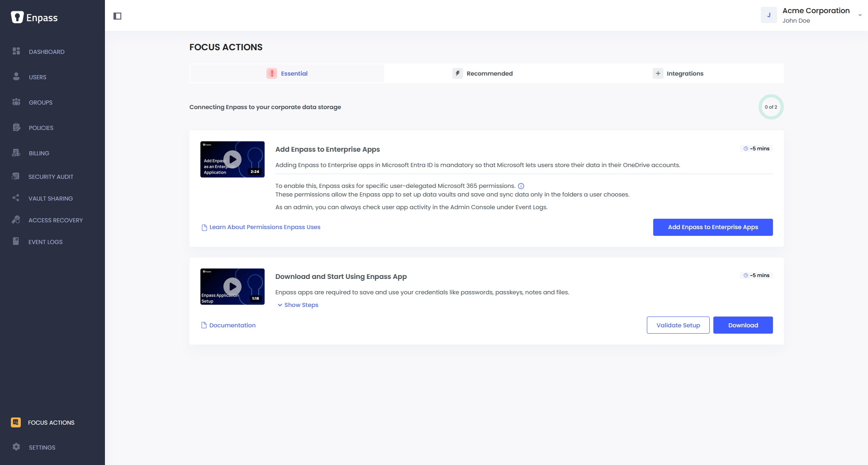Click the Settings gear icon
Image resolution: width=868 pixels, height=465 pixels.
(16, 447)
